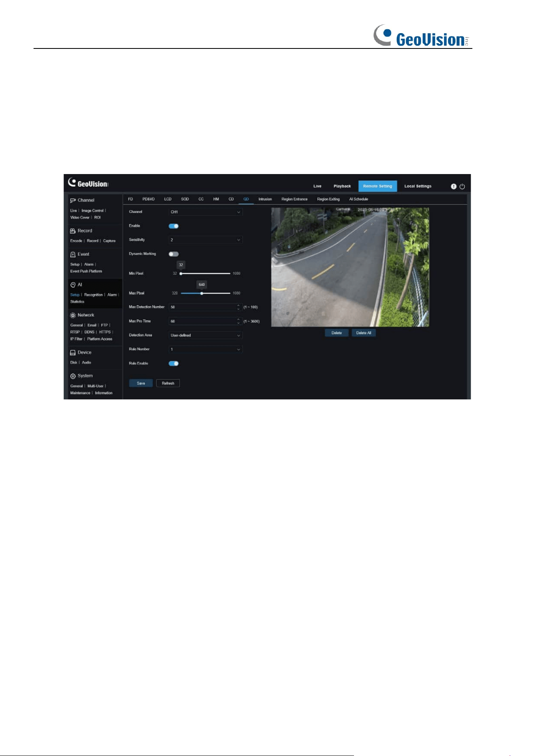Open the Detection Area dropdown

coord(205,335)
